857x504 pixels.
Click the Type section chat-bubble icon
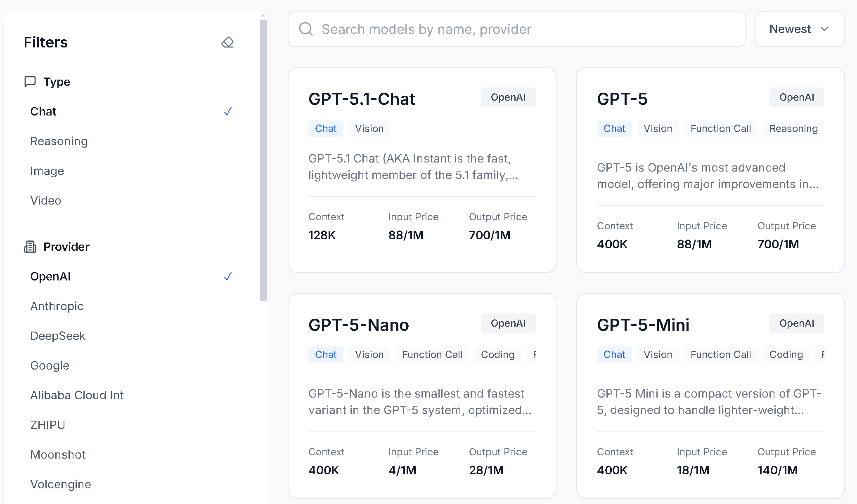pyautogui.click(x=30, y=81)
